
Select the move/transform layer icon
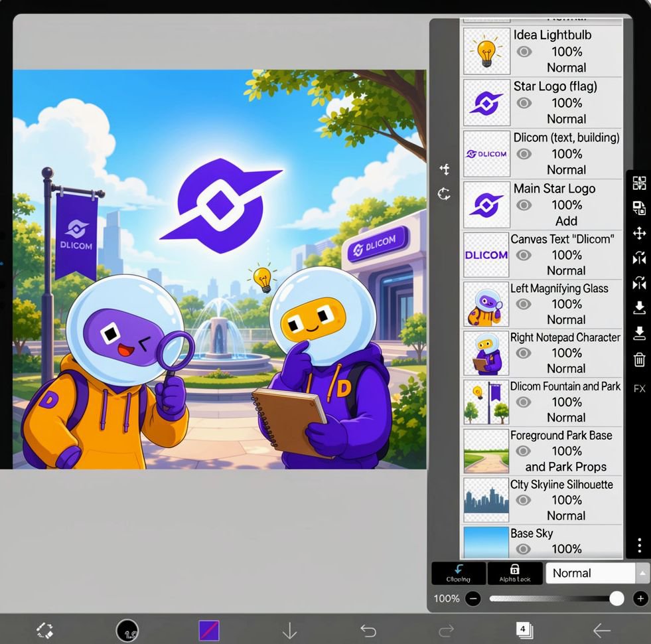[x=639, y=233]
